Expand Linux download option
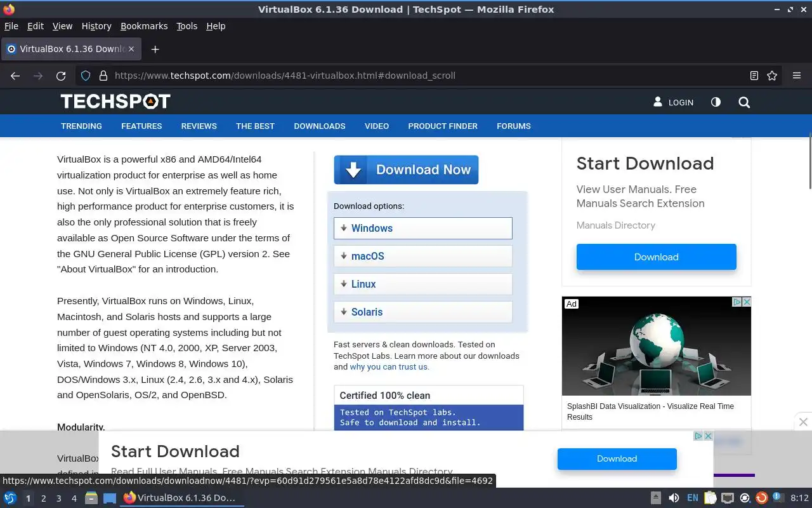812x508 pixels. [423, 284]
